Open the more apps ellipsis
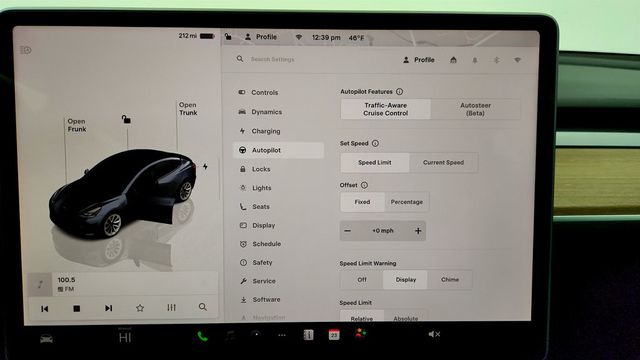This screenshot has width=640, height=360. coord(282,335)
